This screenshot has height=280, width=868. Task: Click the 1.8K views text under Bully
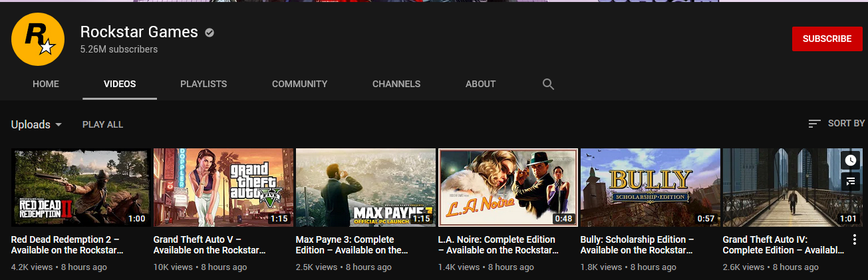point(601,267)
